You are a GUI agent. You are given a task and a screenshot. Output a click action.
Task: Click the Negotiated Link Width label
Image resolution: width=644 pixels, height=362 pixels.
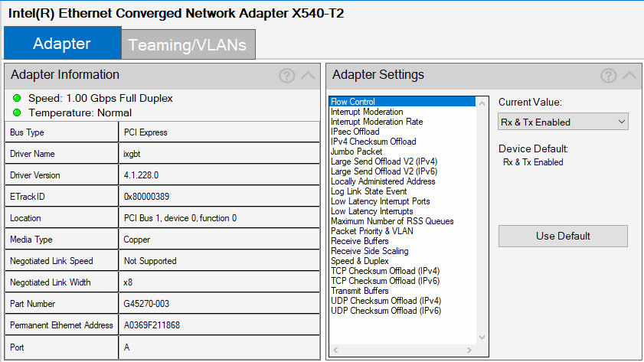[x=61, y=282]
